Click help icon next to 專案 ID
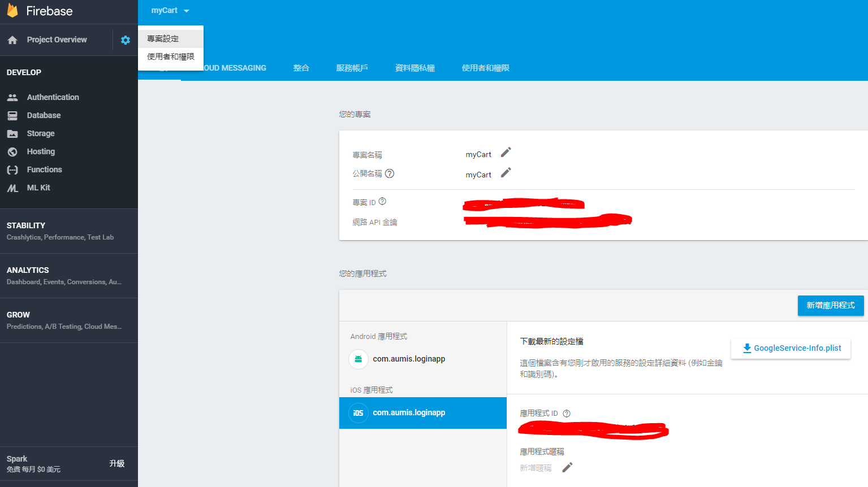The image size is (868, 487). [382, 201]
